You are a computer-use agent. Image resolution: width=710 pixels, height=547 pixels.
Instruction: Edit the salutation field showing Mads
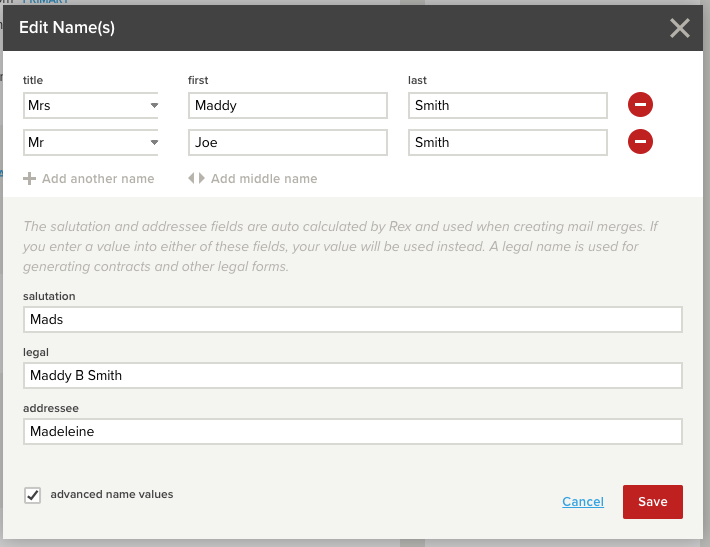353,320
